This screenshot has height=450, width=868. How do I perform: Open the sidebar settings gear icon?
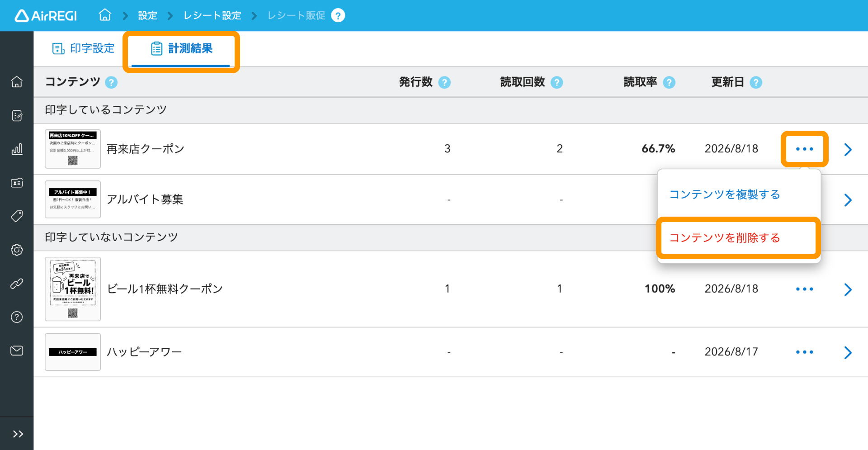(x=17, y=250)
